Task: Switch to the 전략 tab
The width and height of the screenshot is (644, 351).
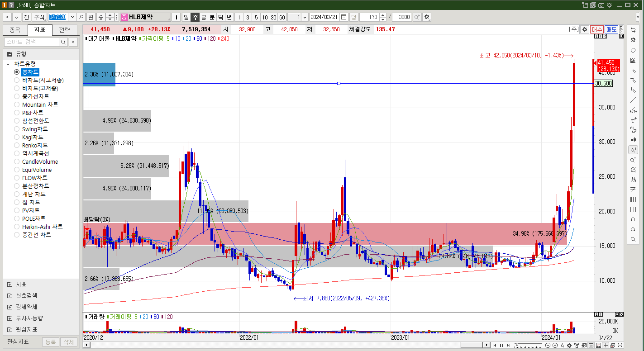Action: coord(65,30)
